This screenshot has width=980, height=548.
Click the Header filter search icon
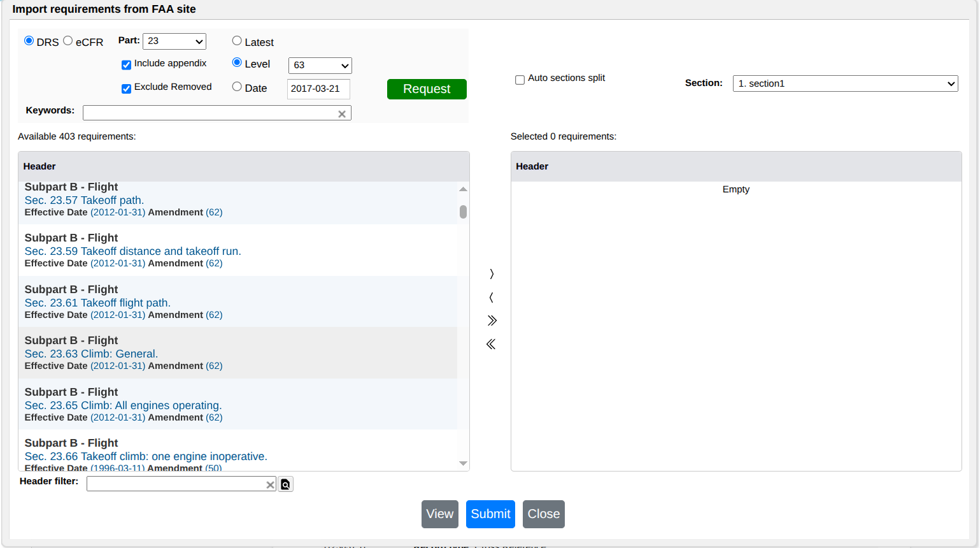[285, 485]
